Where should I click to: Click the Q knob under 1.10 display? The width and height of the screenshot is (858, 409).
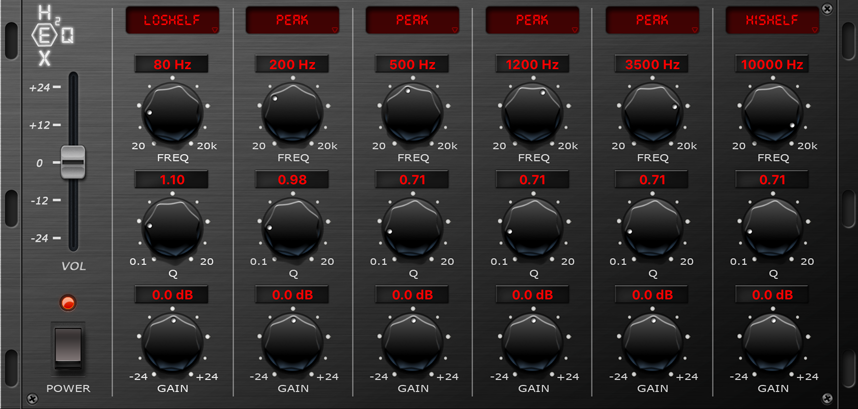(x=172, y=227)
